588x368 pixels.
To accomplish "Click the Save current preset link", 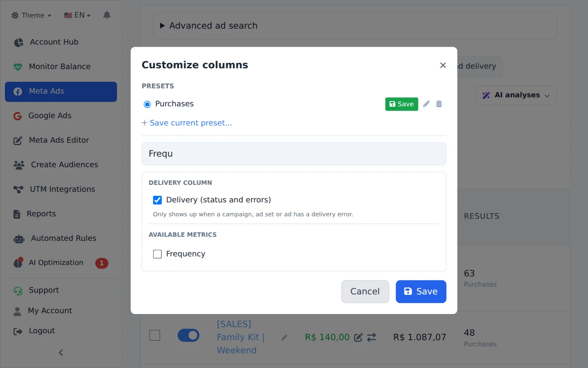I will 187,123.
